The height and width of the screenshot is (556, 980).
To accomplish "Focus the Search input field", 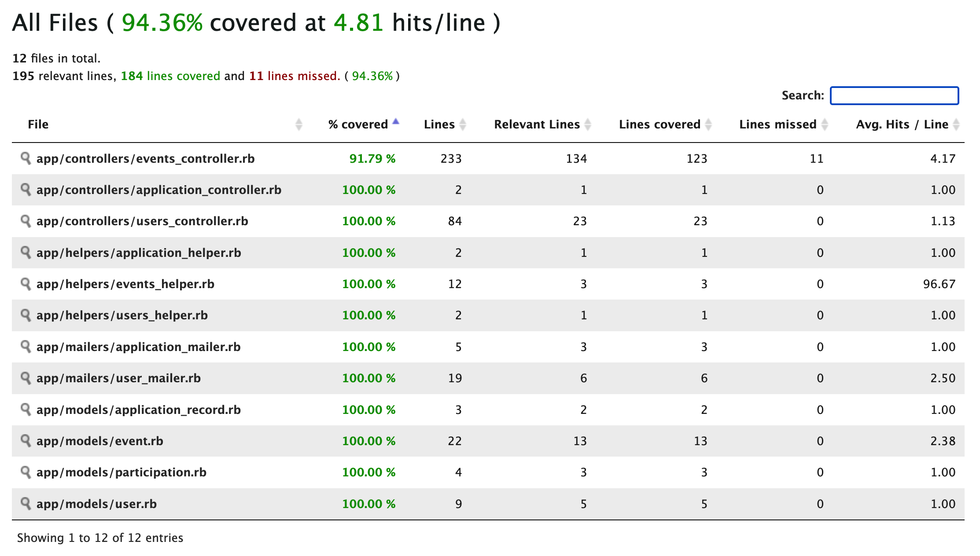I will [894, 95].
